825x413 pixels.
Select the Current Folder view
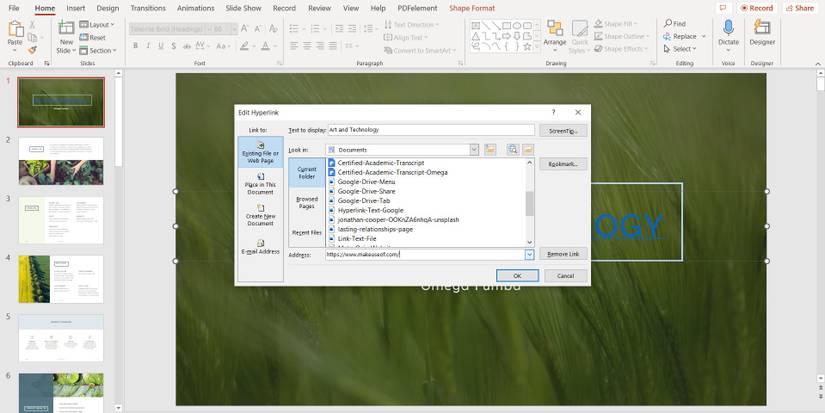(x=307, y=173)
